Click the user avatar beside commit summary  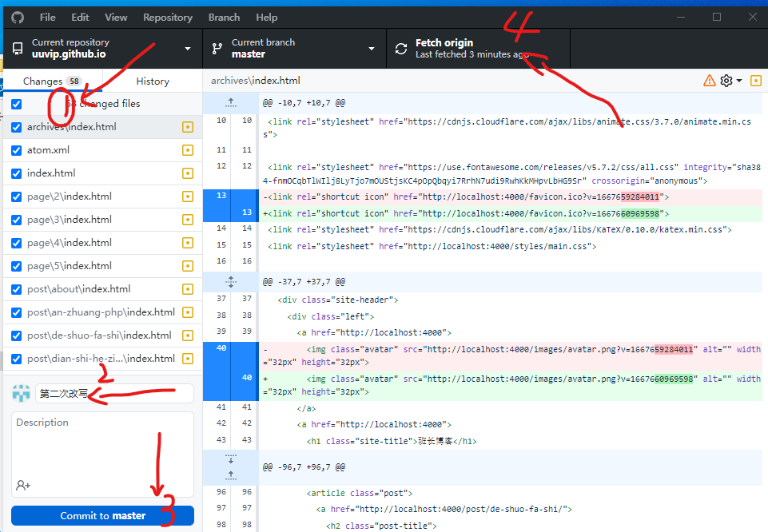[21, 394]
